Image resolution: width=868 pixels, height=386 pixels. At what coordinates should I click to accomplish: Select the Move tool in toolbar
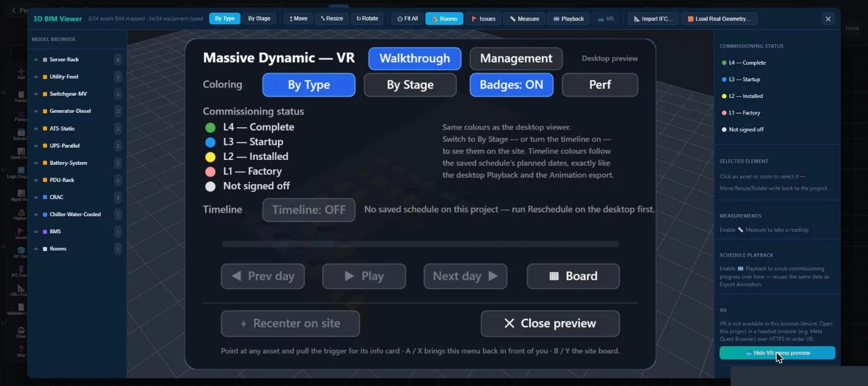click(x=298, y=19)
